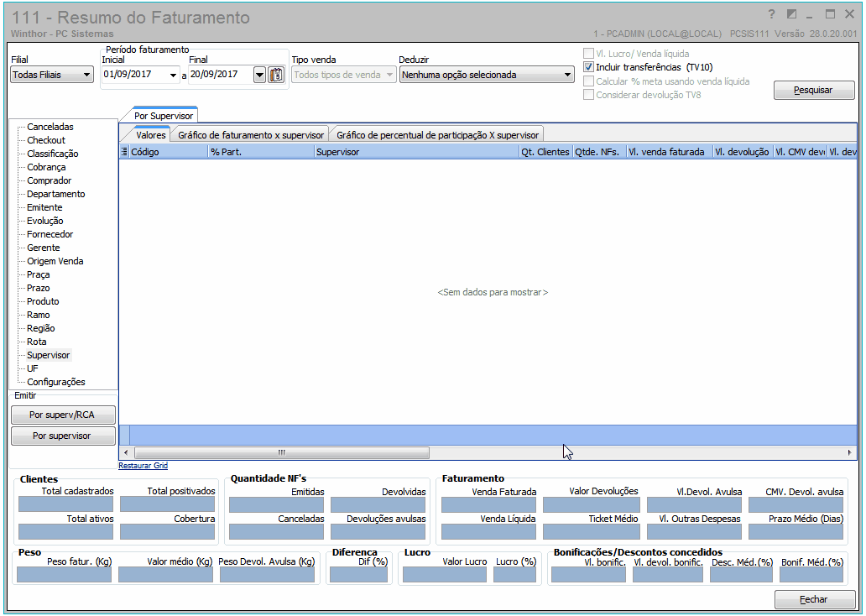Select Região in the tree

(41, 328)
